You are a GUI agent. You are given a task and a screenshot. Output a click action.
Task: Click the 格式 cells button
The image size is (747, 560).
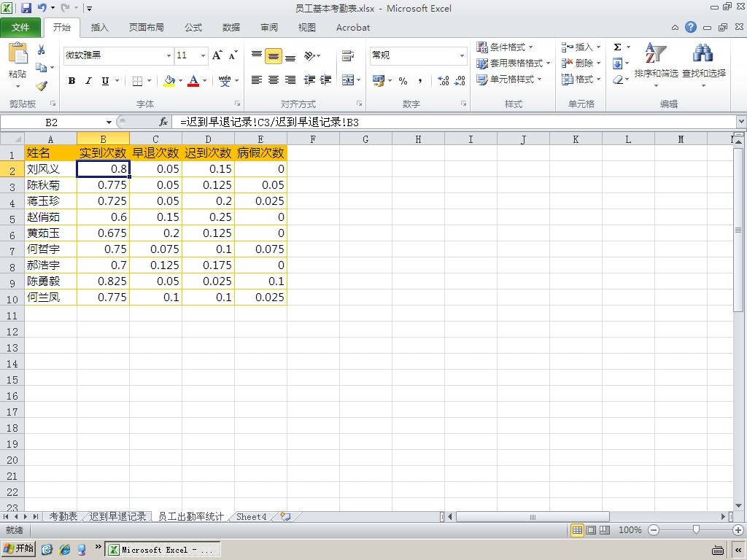click(580, 79)
